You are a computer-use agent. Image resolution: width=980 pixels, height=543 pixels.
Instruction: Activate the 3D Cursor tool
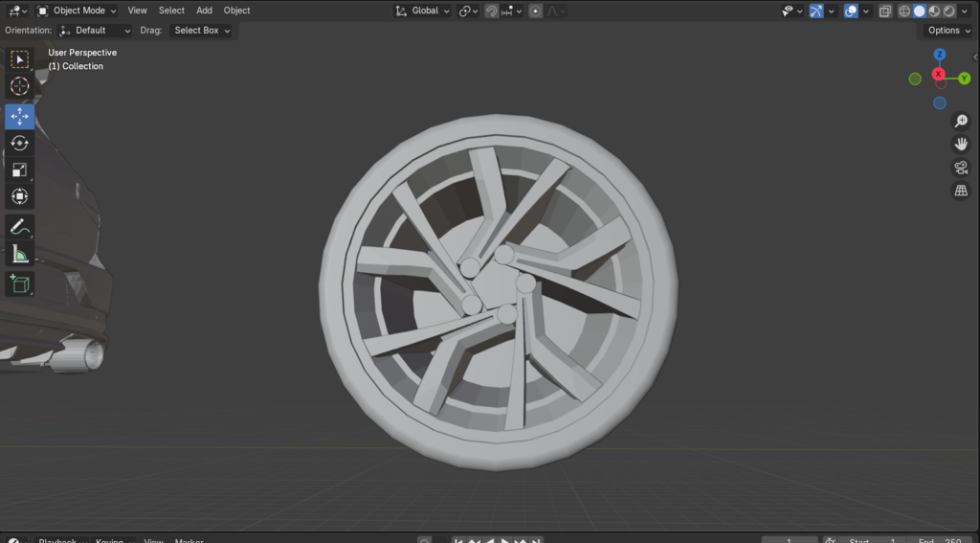[x=19, y=86]
